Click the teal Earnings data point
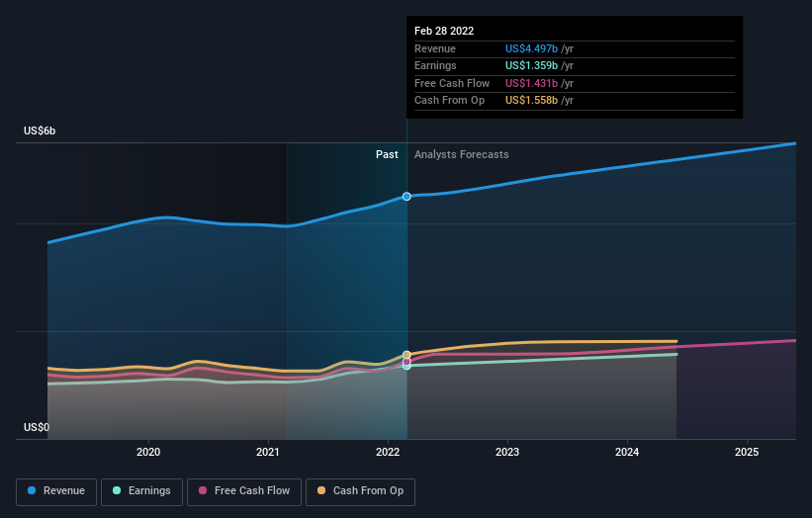The width and height of the screenshot is (812, 518). [x=406, y=367]
